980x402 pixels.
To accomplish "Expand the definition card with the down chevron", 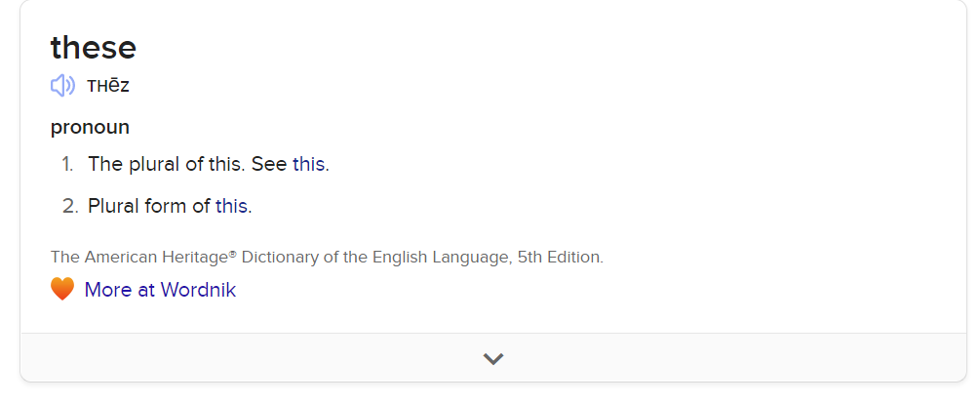I will [493, 358].
